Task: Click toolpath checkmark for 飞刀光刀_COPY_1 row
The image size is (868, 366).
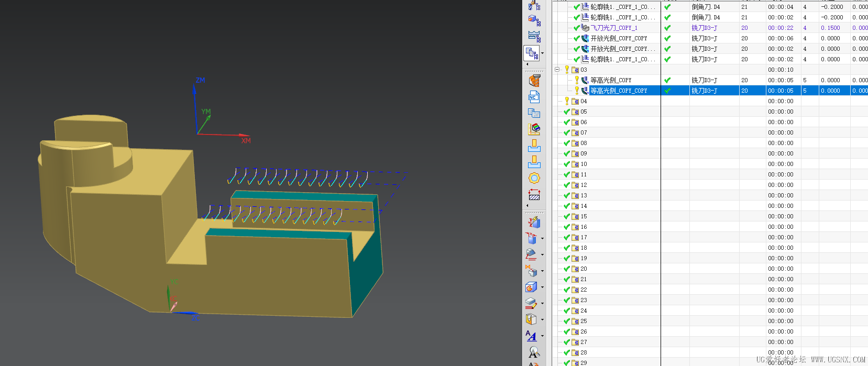Action: click(667, 28)
